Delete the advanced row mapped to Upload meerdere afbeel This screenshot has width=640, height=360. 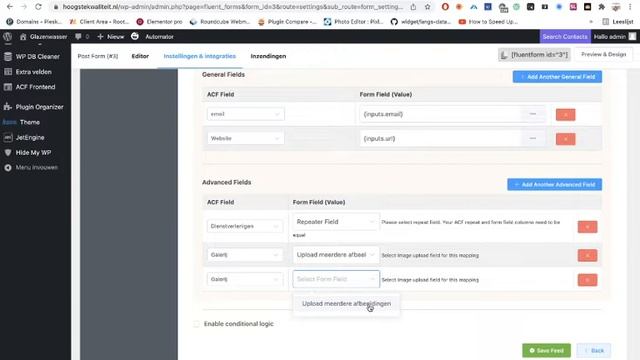(x=587, y=256)
